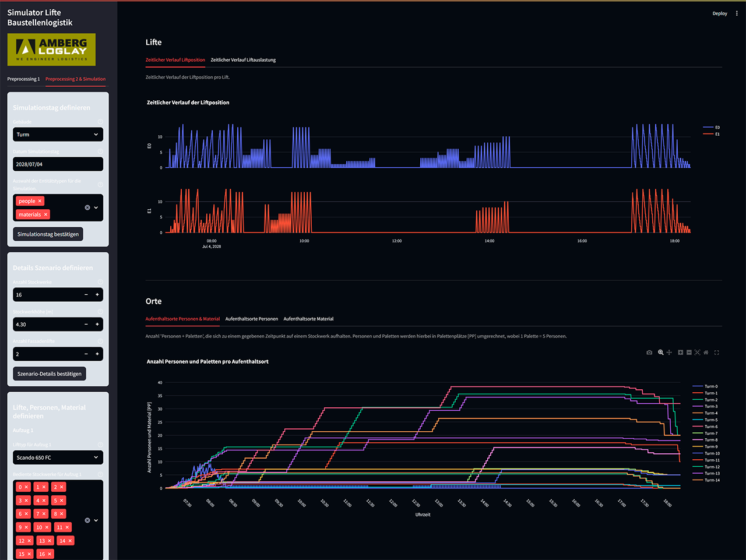Remove floor 0 tag from Aufzug 1
This screenshot has height=560, width=746.
(26, 487)
